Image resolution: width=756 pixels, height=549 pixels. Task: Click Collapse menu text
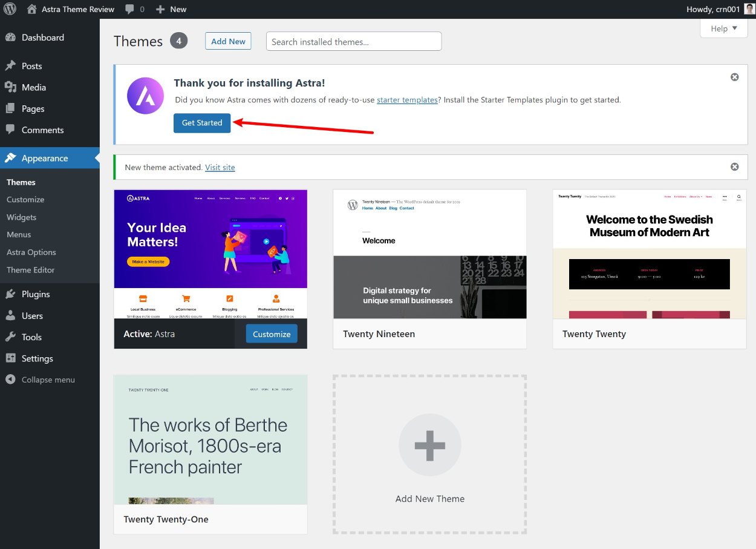click(48, 380)
